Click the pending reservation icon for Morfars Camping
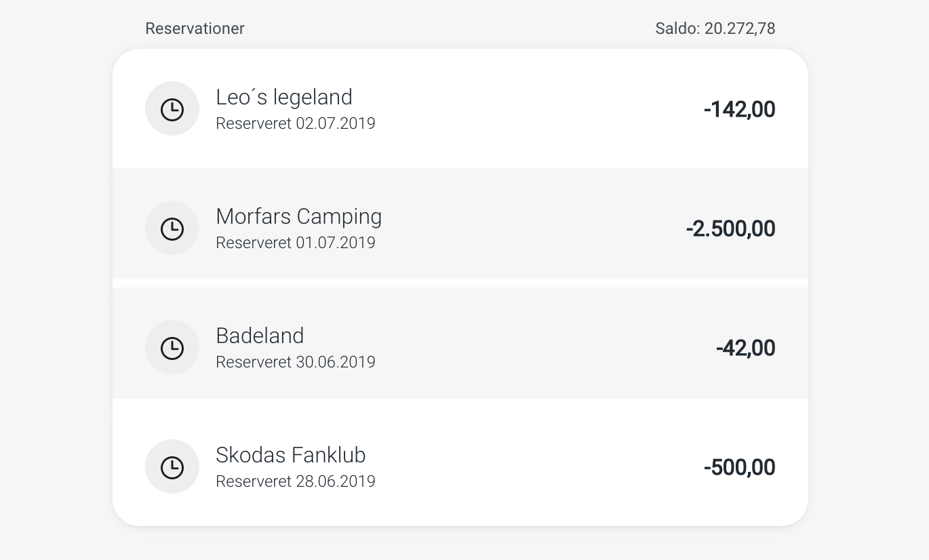 [172, 228]
